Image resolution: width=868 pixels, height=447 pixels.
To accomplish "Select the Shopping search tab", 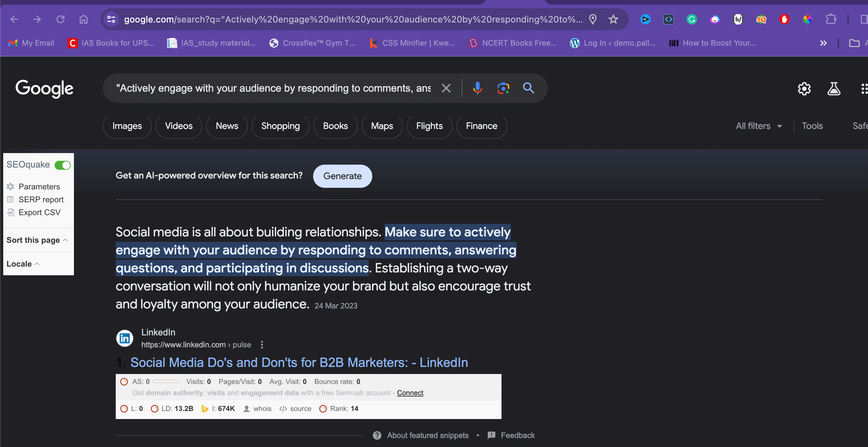I will (x=280, y=126).
